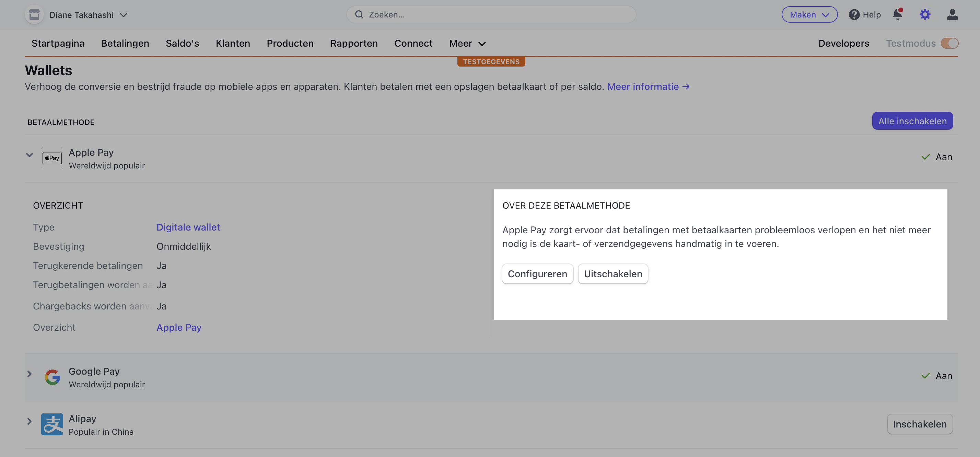Click Configureren button in popup

pos(537,273)
